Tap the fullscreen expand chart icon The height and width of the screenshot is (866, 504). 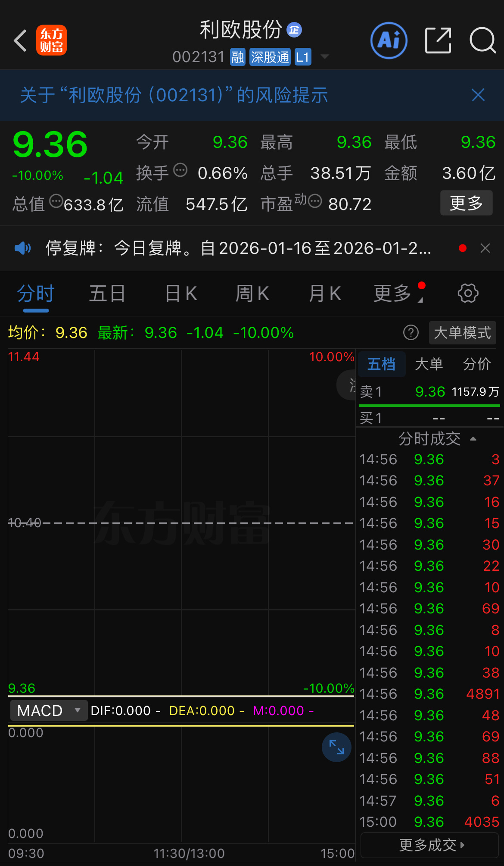coord(336,747)
